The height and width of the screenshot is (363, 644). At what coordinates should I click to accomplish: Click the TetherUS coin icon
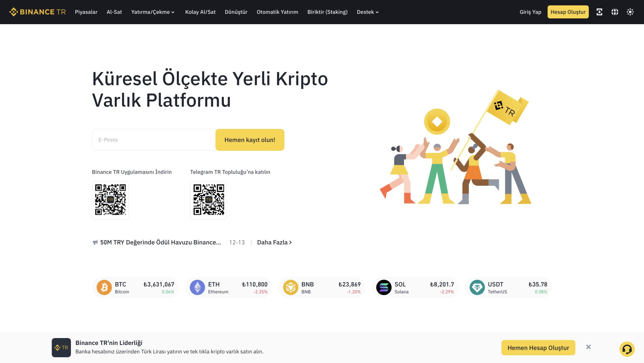point(477,287)
